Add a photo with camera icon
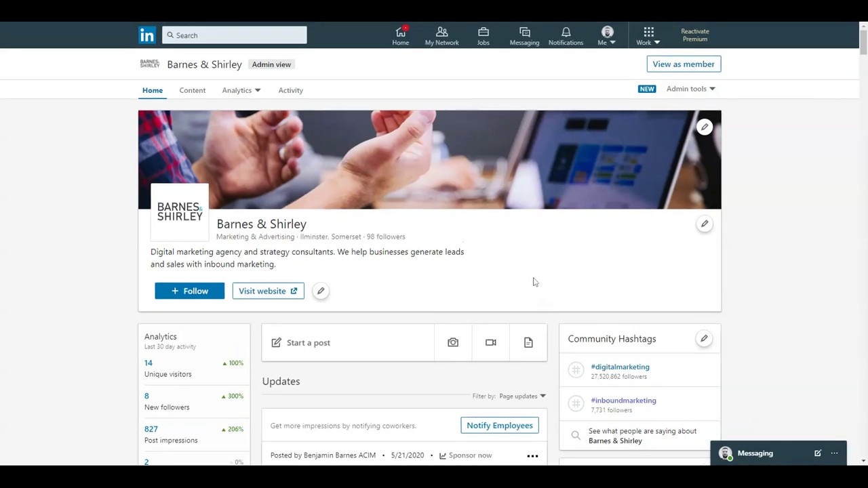The image size is (868, 488). 453,342
